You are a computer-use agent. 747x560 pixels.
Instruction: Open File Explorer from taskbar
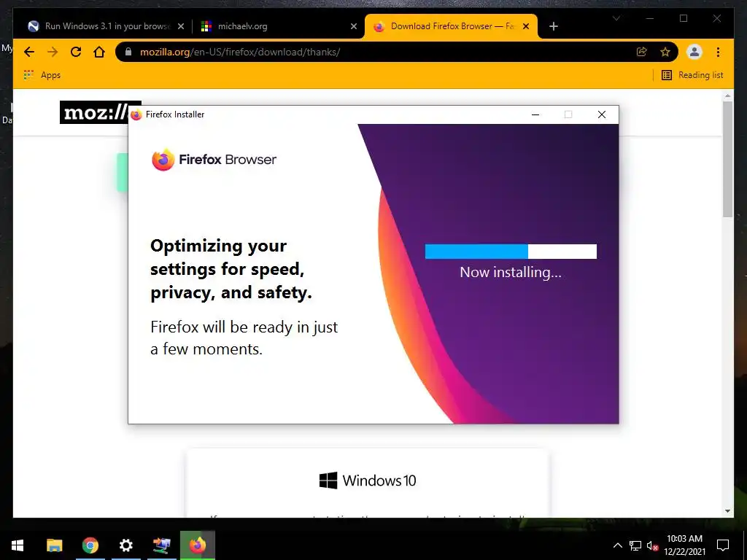click(x=54, y=545)
